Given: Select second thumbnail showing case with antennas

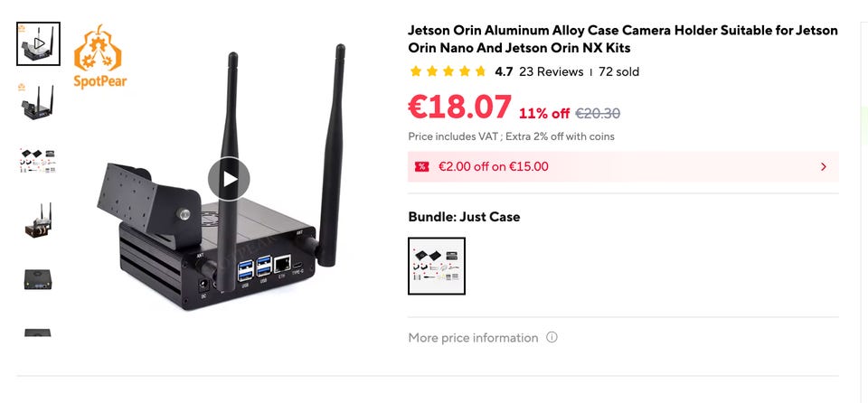Looking at the screenshot, I should point(39,102).
